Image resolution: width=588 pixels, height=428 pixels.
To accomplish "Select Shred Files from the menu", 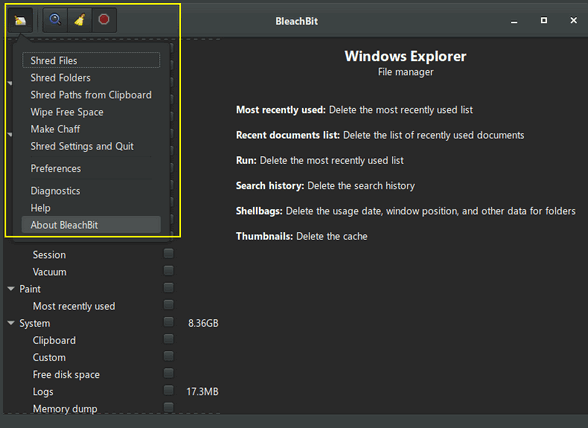I will coord(91,60).
